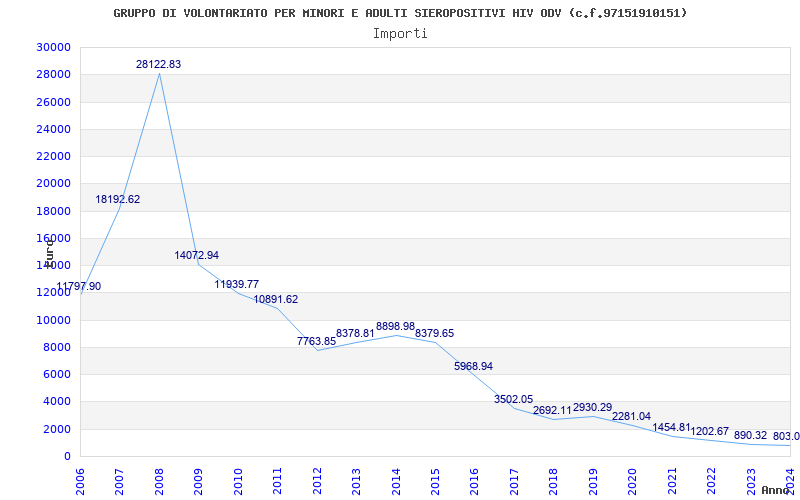Select the 1202.67 data label

[x=710, y=432]
